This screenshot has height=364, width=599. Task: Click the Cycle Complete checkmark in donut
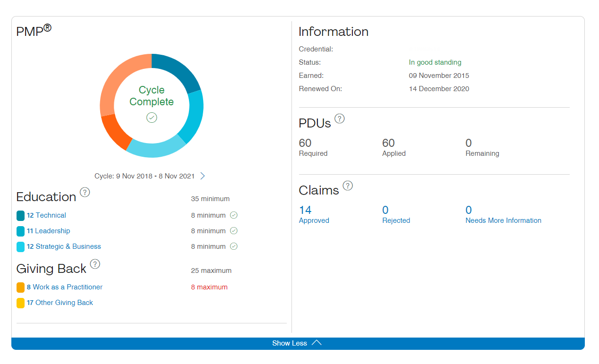click(x=152, y=118)
